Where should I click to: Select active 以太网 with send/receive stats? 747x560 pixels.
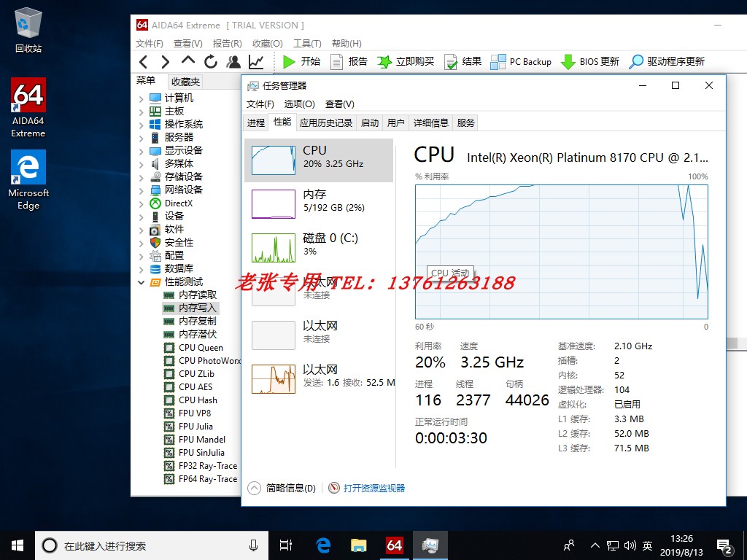[319, 379]
